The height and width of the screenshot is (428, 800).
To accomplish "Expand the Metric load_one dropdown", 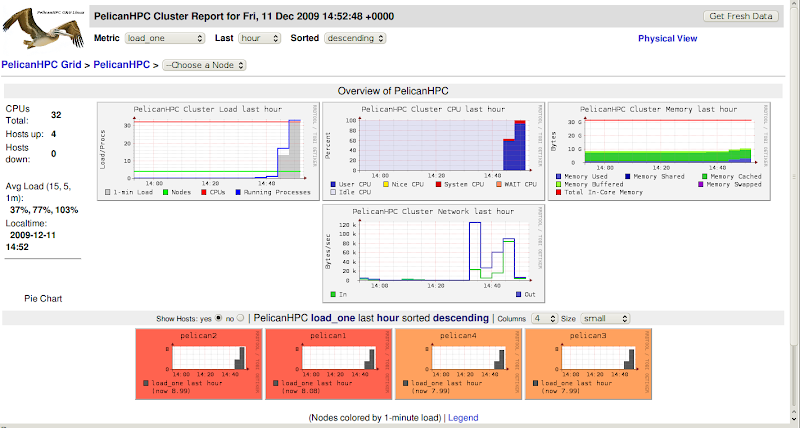I will click(x=165, y=38).
